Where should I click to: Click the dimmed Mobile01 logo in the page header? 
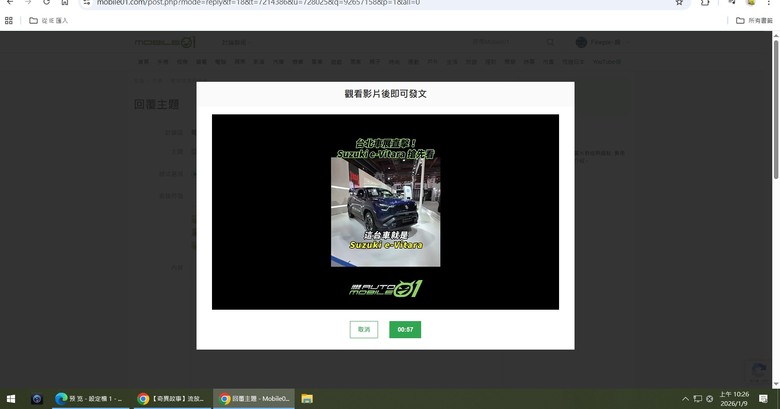(x=165, y=42)
